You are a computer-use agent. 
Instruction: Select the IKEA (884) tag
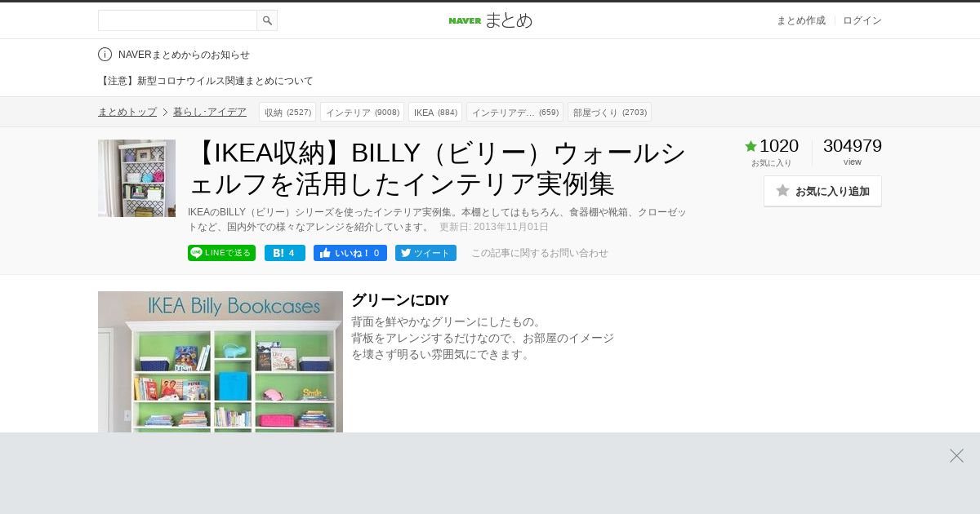[x=435, y=112]
